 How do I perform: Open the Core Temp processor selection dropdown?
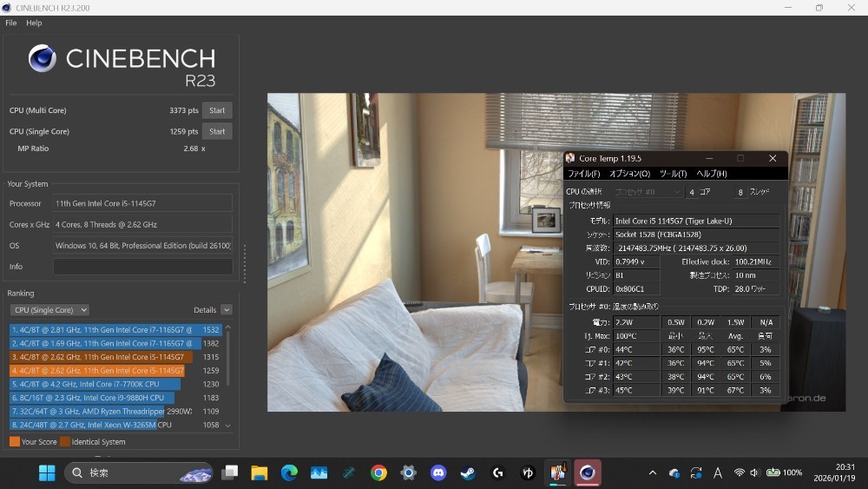648,192
